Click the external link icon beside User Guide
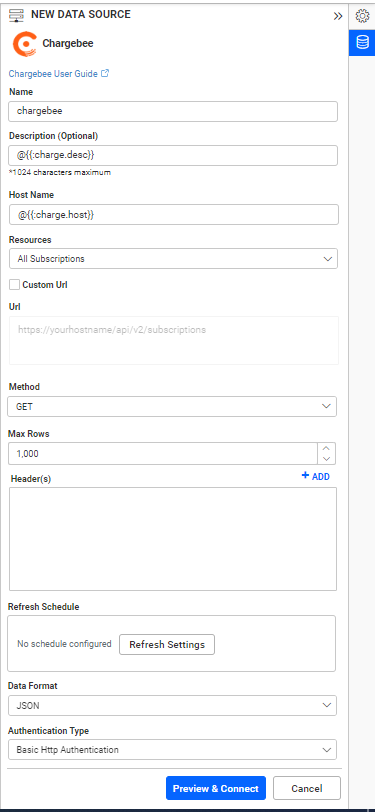375x812 pixels. pos(105,74)
